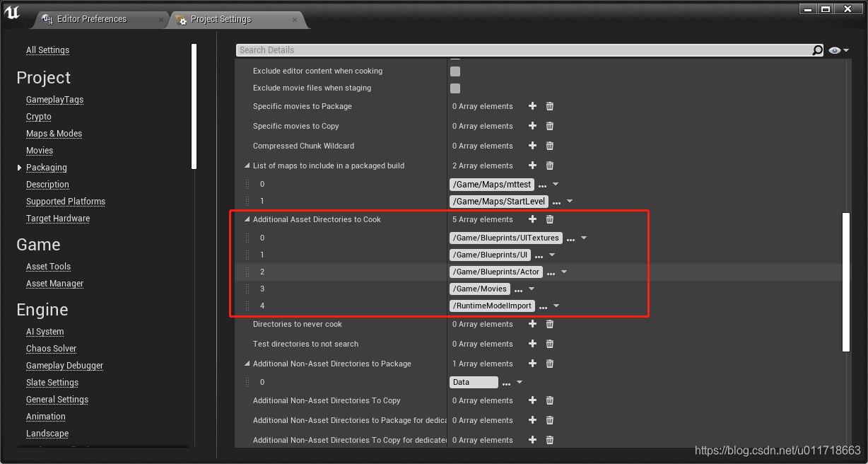This screenshot has height=464, width=868.
Task: Open Maps & Modes settings
Action: tap(54, 134)
